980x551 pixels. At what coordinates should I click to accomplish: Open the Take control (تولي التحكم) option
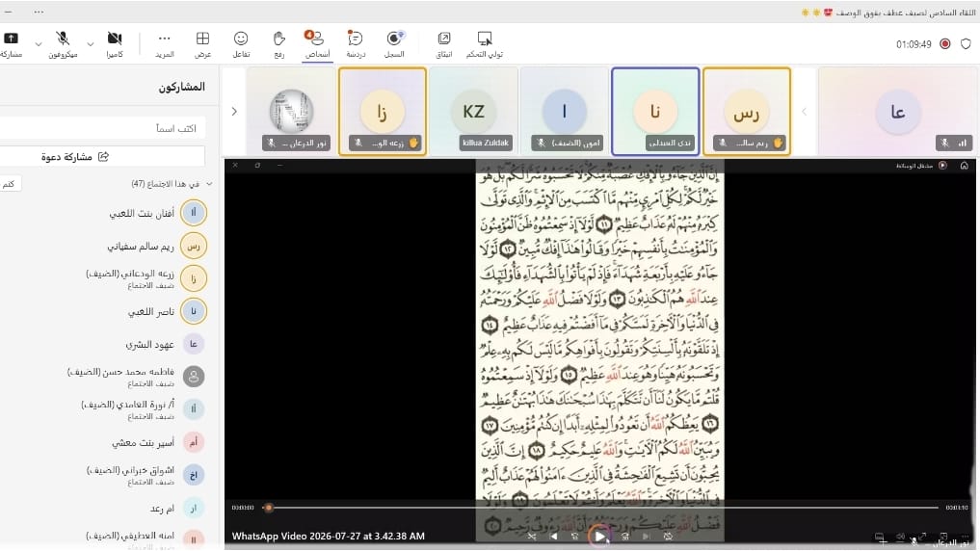pos(485,44)
